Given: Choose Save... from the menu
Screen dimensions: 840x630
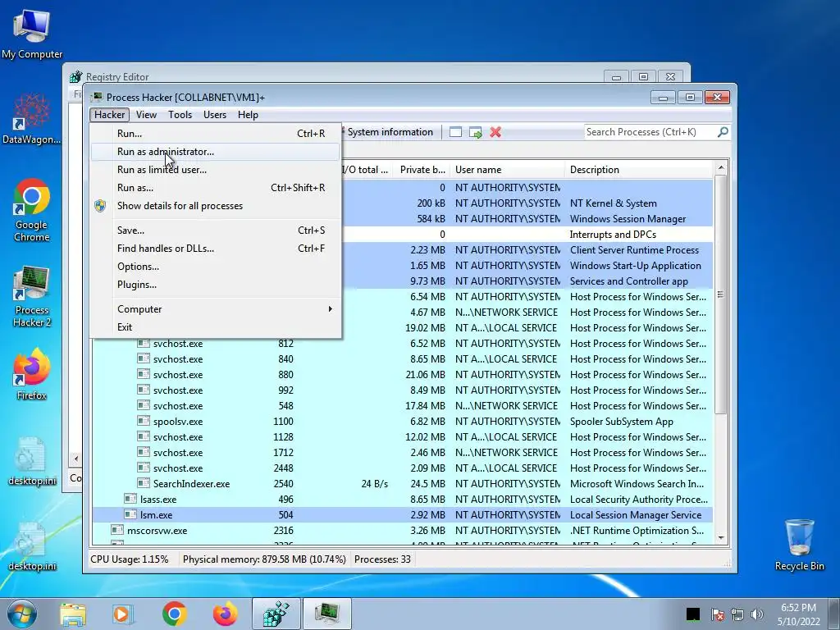Looking at the screenshot, I should pyautogui.click(x=216, y=231).
